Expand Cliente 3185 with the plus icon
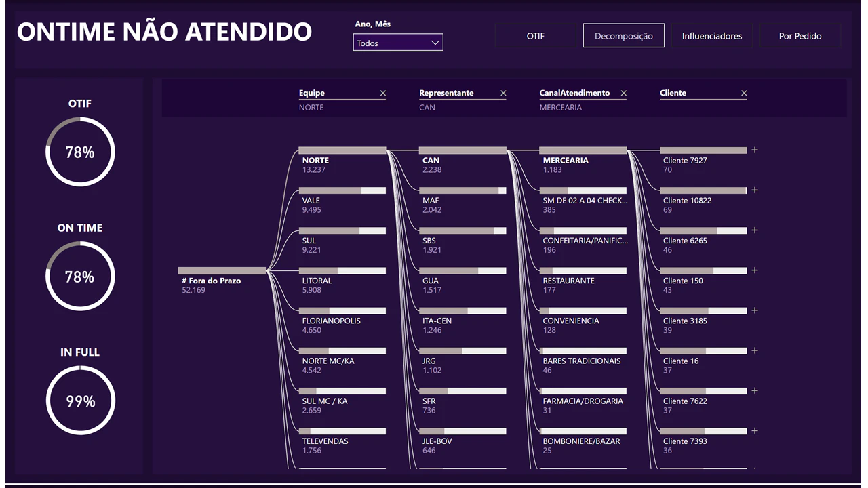Viewport: 868px width, 488px height. [x=755, y=310]
